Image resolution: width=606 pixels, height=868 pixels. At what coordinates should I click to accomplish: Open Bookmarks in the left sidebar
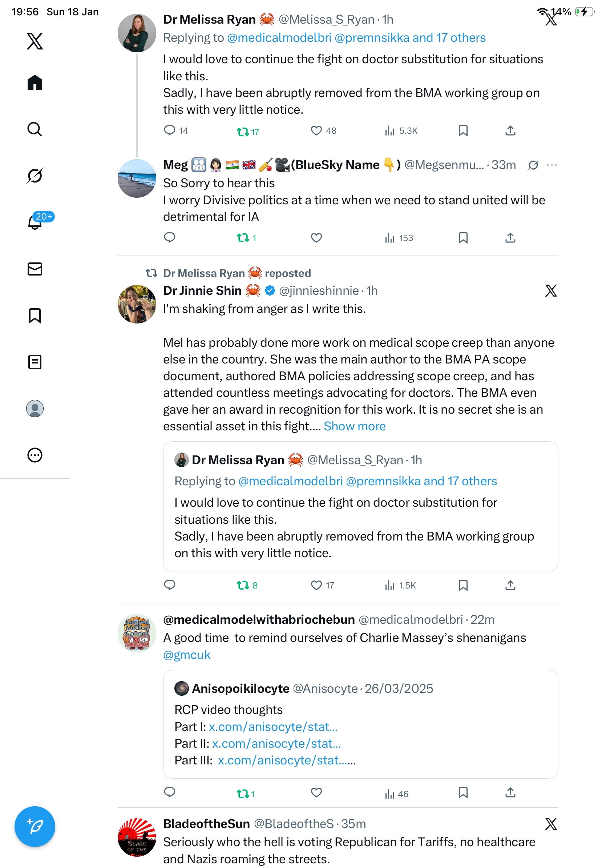35,315
